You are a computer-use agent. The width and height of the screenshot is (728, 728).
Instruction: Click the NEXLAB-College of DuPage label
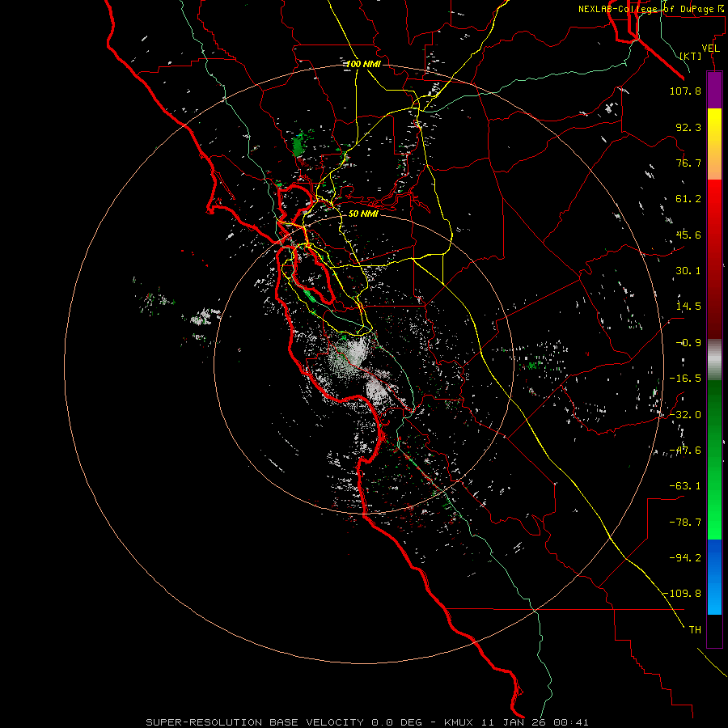point(650,9)
